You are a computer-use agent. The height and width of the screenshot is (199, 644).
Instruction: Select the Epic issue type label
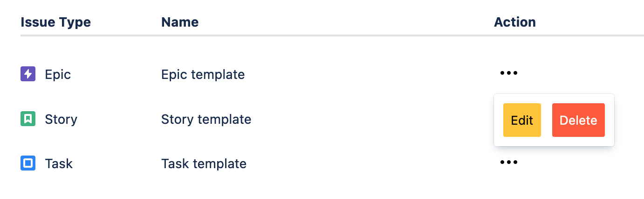58,74
